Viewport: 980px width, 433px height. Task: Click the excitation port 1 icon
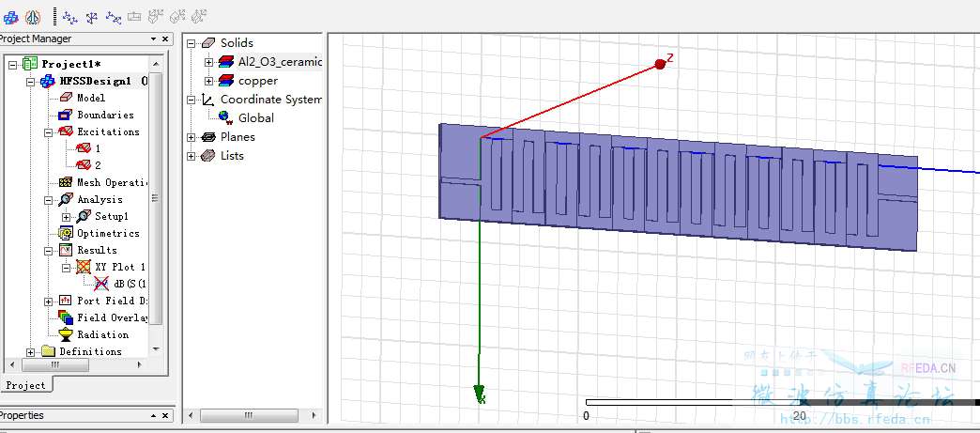point(84,148)
